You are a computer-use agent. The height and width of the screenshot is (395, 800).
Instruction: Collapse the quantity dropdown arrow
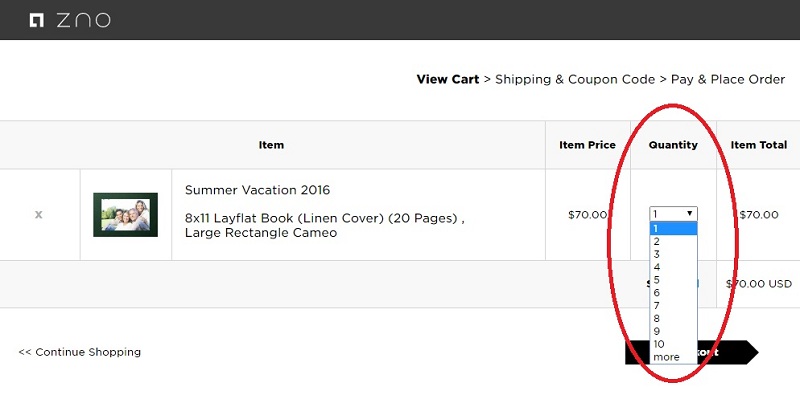point(690,214)
